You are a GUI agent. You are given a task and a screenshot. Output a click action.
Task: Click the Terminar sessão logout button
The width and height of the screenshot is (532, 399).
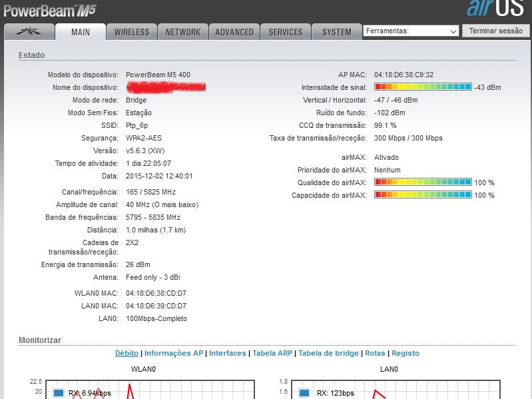[495, 31]
